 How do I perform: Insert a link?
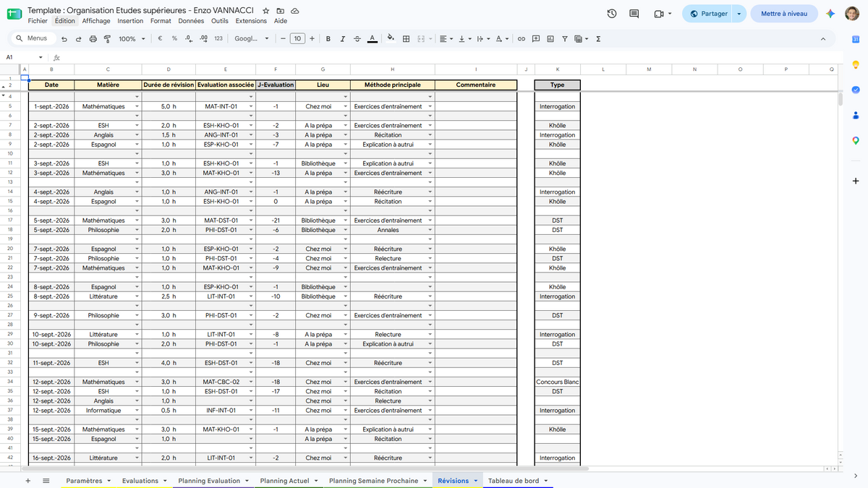click(x=521, y=39)
